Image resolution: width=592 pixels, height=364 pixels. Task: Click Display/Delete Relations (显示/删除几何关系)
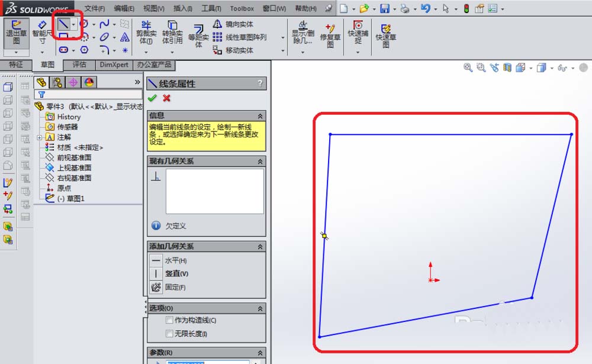[x=303, y=33]
